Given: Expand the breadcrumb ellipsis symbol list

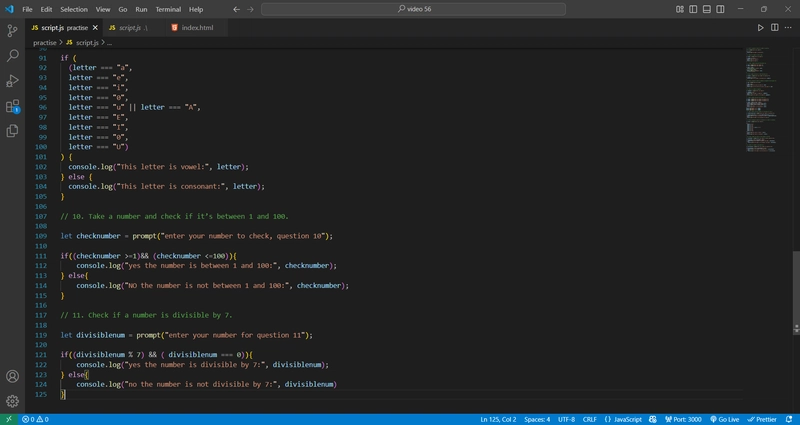Looking at the screenshot, I should [x=109, y=43].
